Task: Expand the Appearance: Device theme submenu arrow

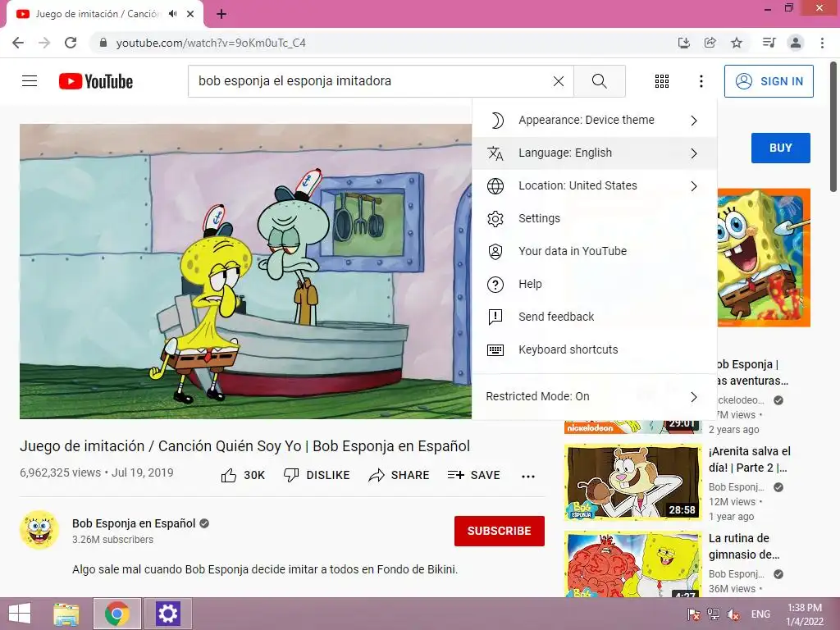Action: (694, 121)
